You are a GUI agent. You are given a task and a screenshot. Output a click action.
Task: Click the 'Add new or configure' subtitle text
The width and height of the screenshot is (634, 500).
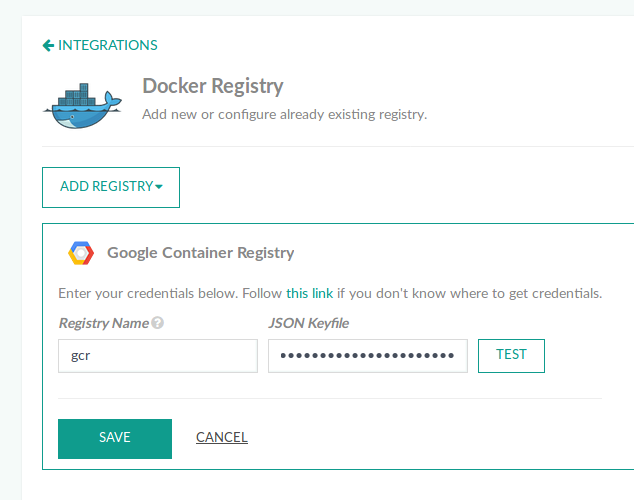(x=284, y=114)
